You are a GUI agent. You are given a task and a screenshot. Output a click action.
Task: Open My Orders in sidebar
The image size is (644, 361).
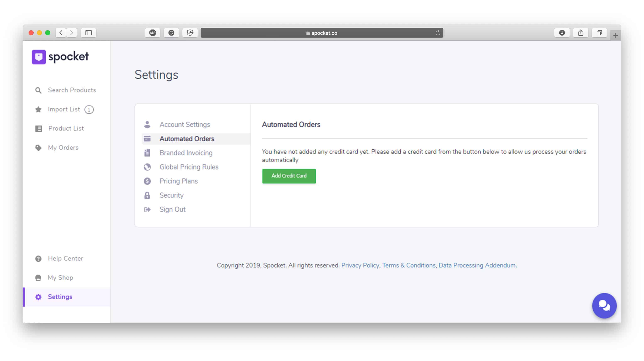pos(67,148)
